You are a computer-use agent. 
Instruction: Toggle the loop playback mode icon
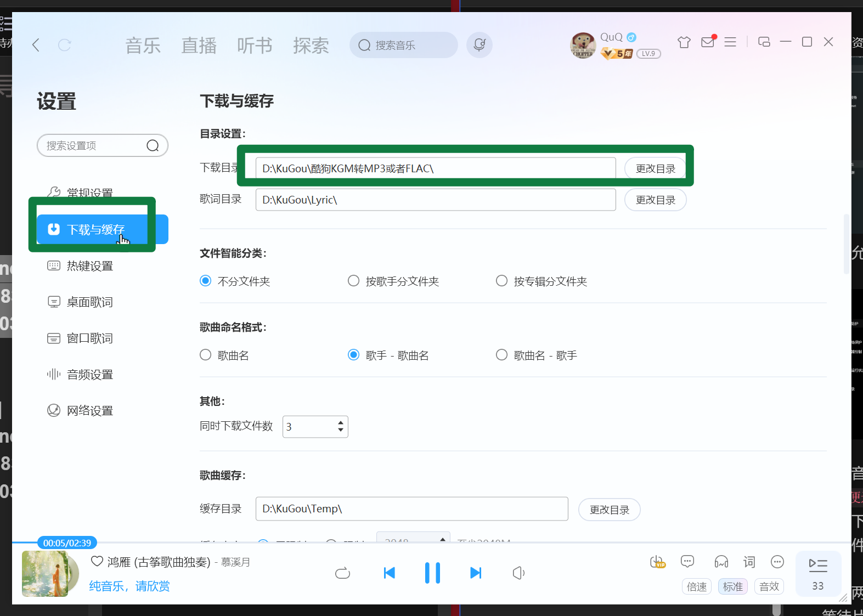pyautogui.click(x=342, y=573)
